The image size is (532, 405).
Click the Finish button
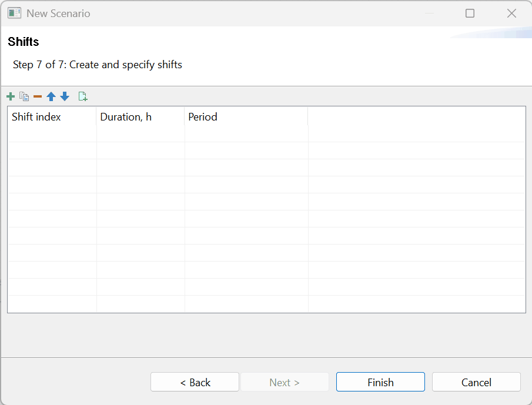click(x=380, y=382)
